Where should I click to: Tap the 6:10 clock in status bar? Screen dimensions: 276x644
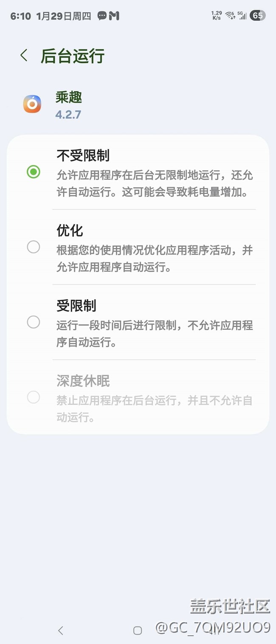coord(20,16)
